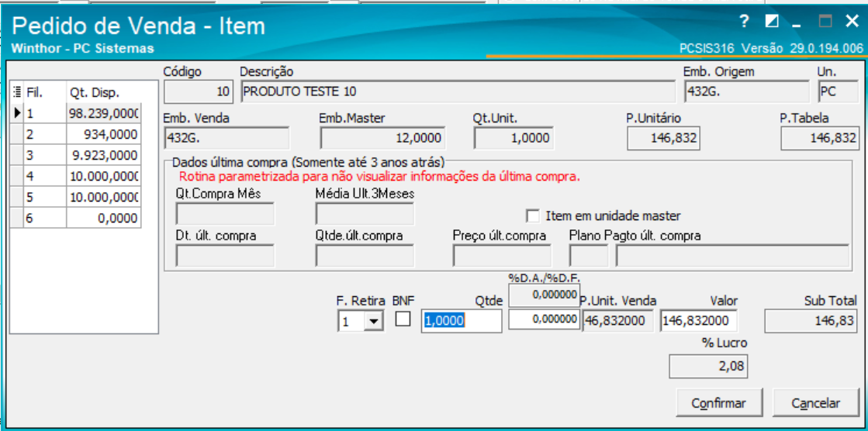Screen dimensions: 868x431
Task: Select cell 934,0000 in filial 2 row
Action: point(103,134)
